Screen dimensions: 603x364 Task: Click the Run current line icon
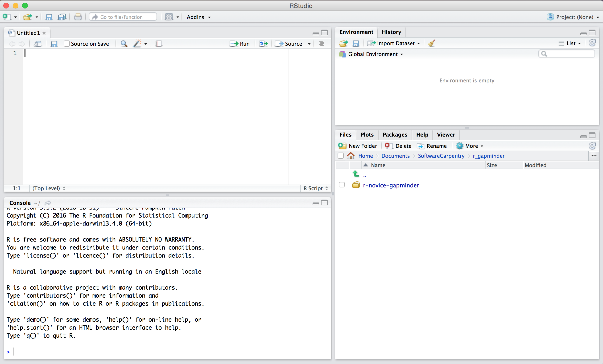(x=240, y=44)
